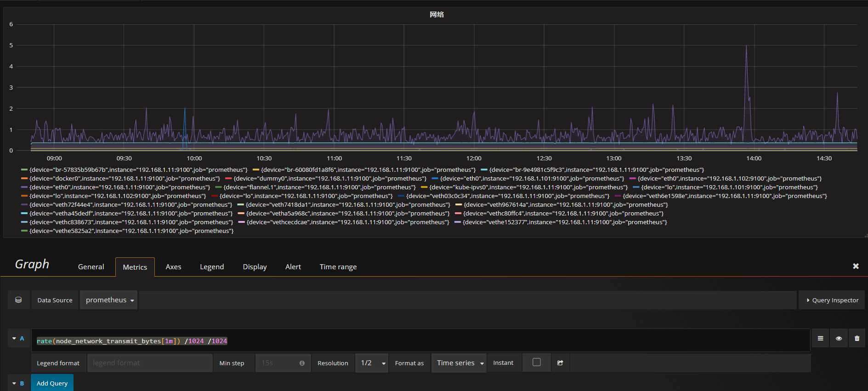Click color swatch of docker0 legend entry

click(24, 179)
